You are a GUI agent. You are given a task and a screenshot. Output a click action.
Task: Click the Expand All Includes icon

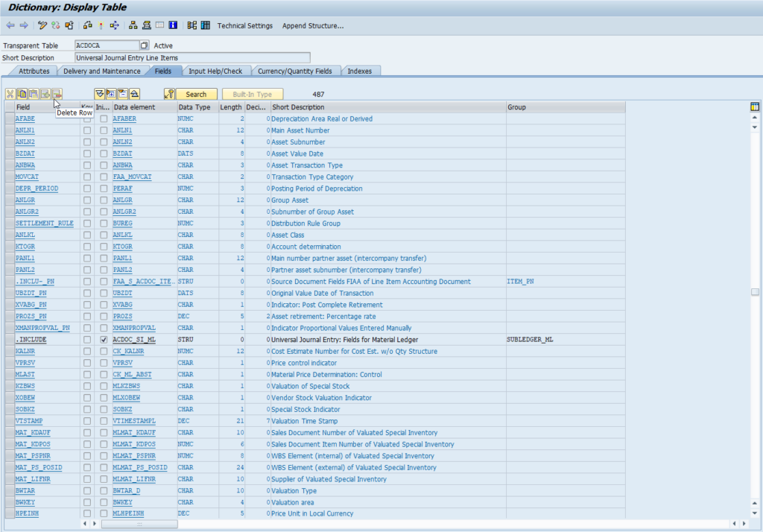pyautogui.click(x=111, y=94)
